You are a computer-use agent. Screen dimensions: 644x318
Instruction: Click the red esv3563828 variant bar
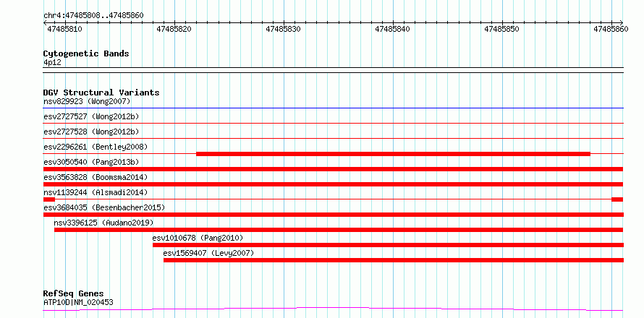(333, 184)
